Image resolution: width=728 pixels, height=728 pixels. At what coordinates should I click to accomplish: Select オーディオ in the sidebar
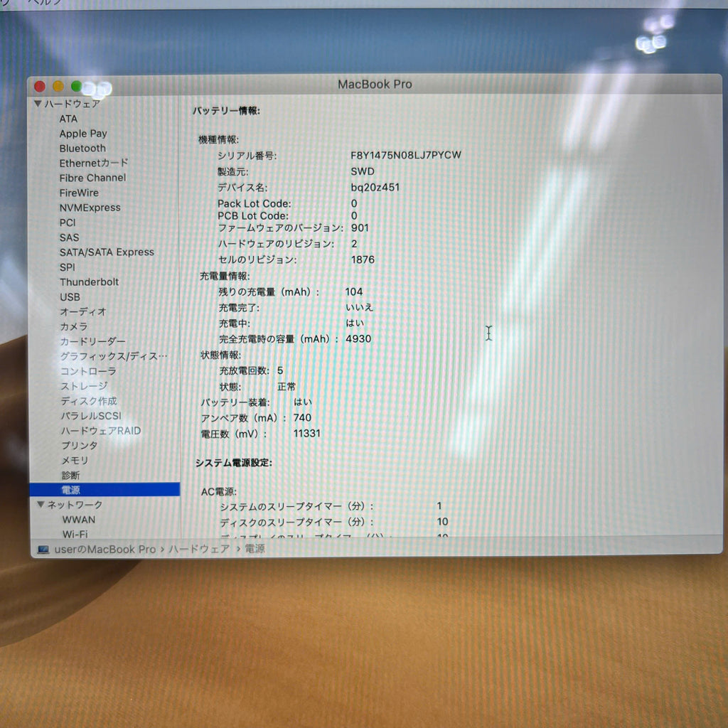[x=83, y=311]
